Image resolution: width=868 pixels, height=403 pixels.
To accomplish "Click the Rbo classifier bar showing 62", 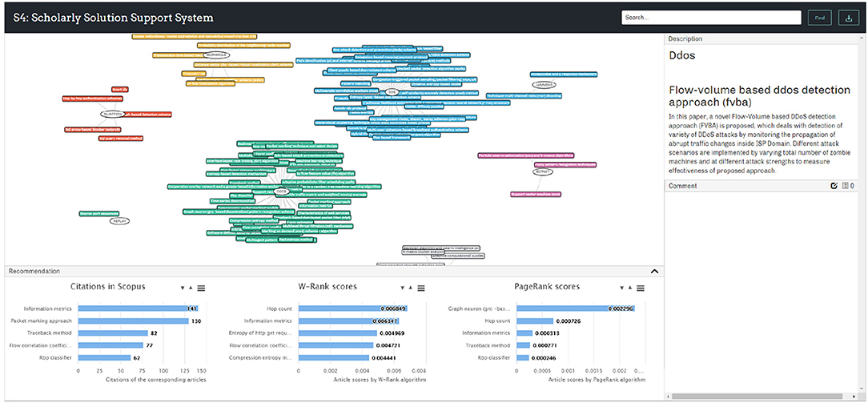I will tap(105, 357).
